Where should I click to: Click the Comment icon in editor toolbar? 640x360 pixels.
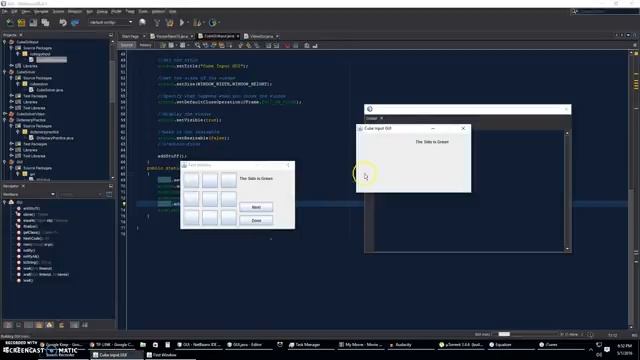[307, 45]
